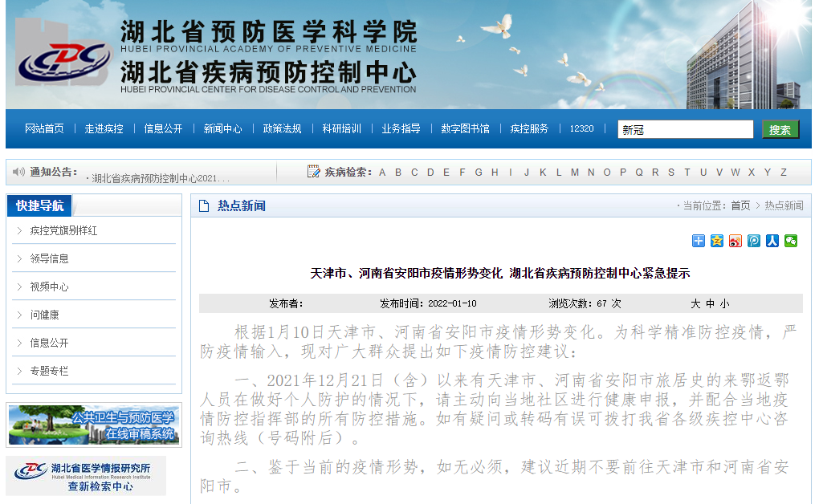The image size is (819, 504).
Task: Open 领导信息 sidebar link
Action: pyautogui.click(x=49, y=258)
